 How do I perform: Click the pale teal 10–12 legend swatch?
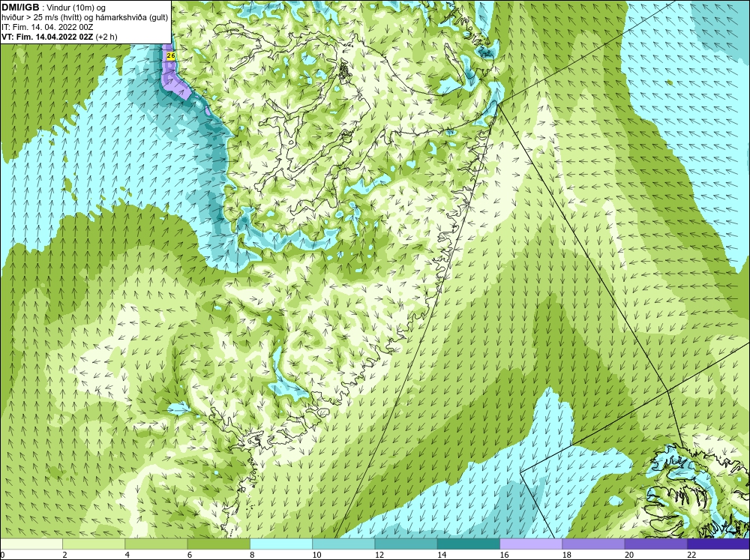point(343,544)
